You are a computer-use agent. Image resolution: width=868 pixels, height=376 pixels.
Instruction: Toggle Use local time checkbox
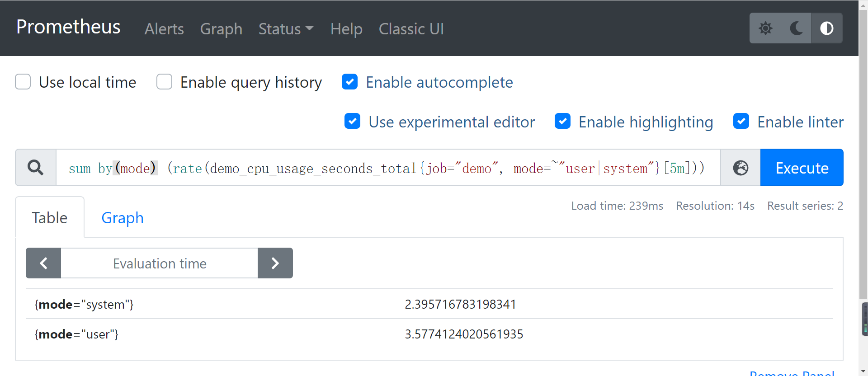(x=23, y=82)
